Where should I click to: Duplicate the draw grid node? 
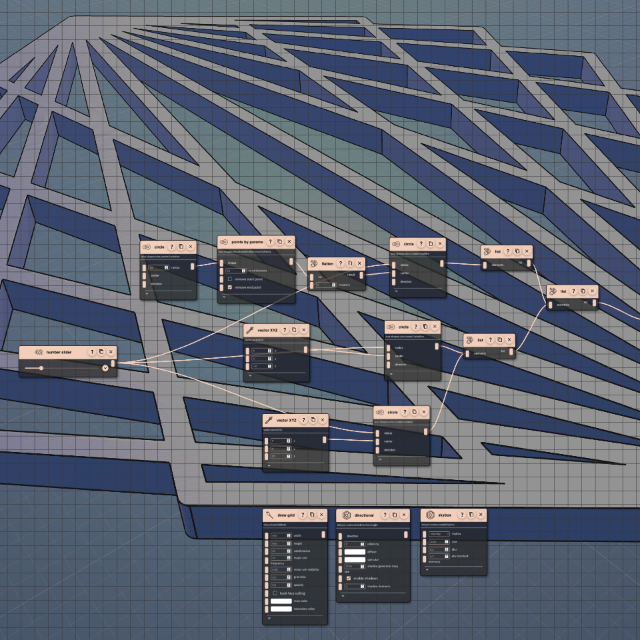click(312, 515)
